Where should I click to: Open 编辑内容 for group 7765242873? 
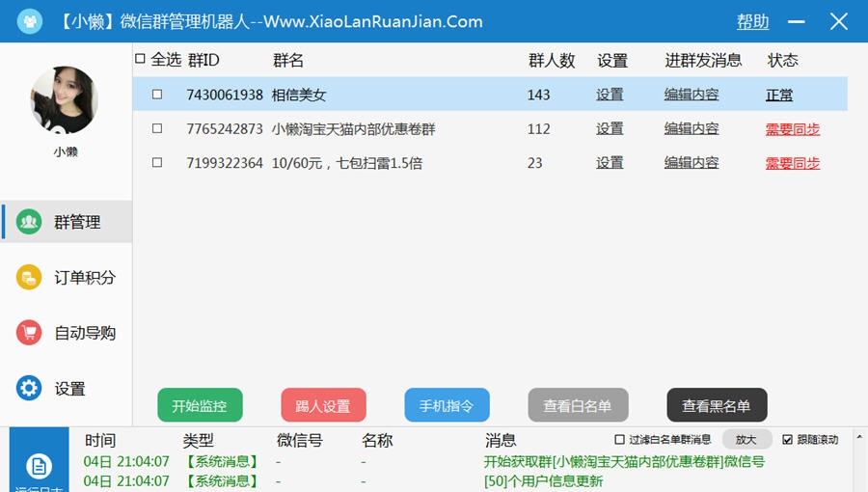point(692,129)
